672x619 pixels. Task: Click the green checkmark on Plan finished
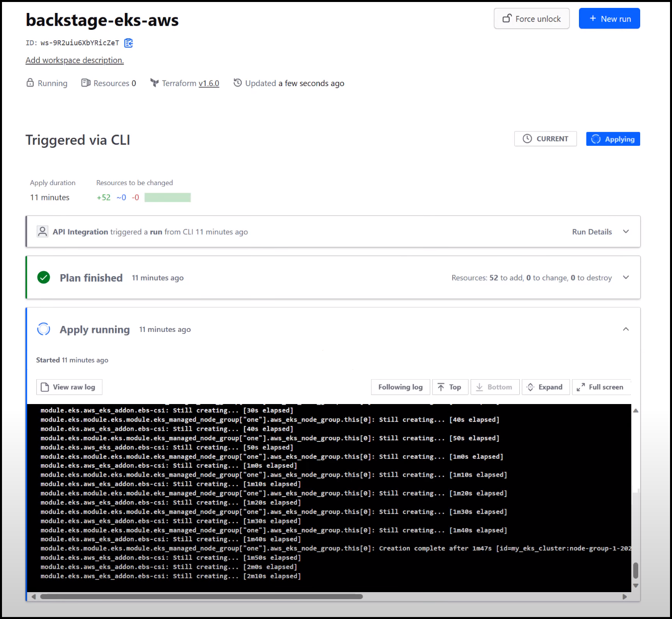point(44,277)
